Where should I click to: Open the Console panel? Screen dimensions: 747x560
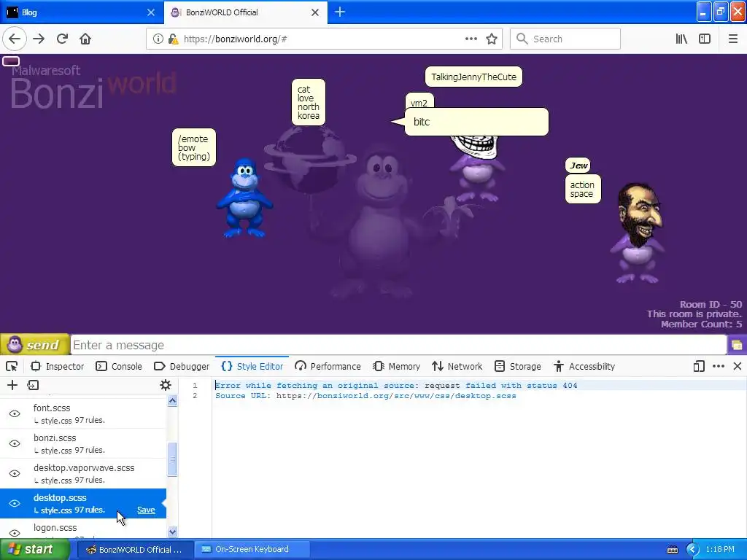[x=119, y=366]
